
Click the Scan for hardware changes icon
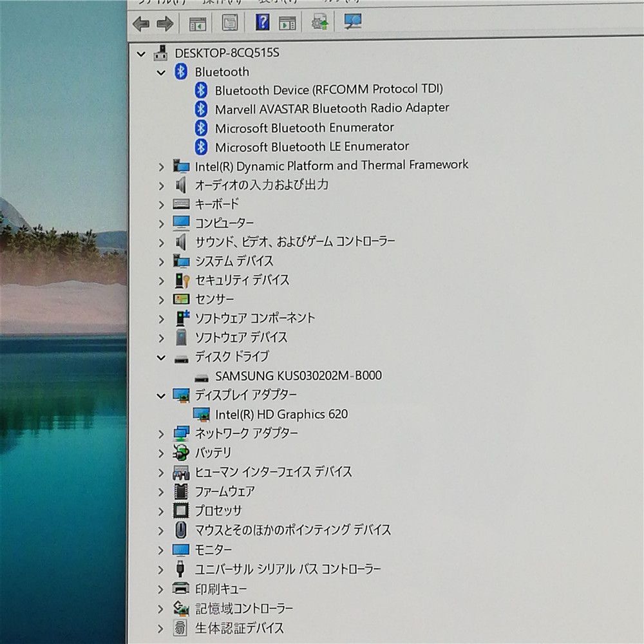tap(319, 23)
